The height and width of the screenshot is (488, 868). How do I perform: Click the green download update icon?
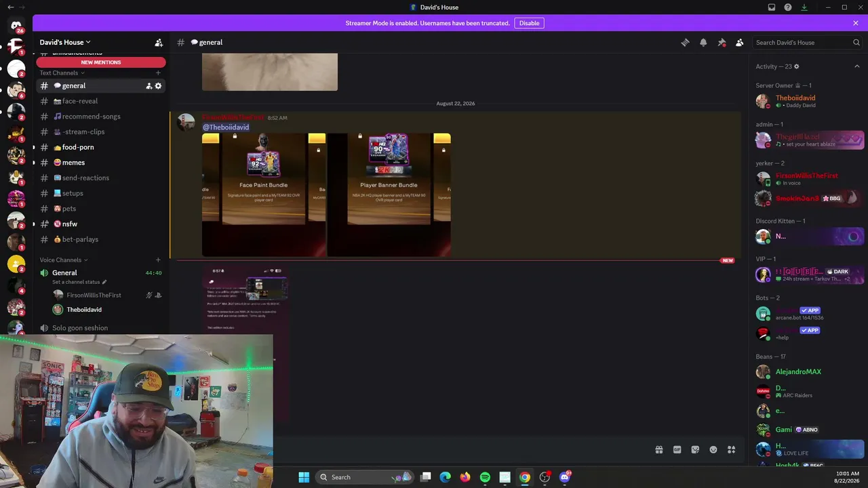[x=804, y=7]
